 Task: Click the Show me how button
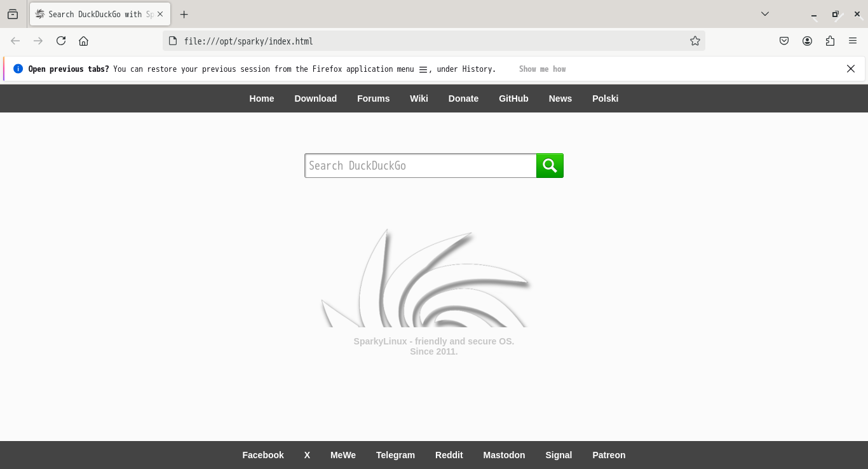point(542,69)
